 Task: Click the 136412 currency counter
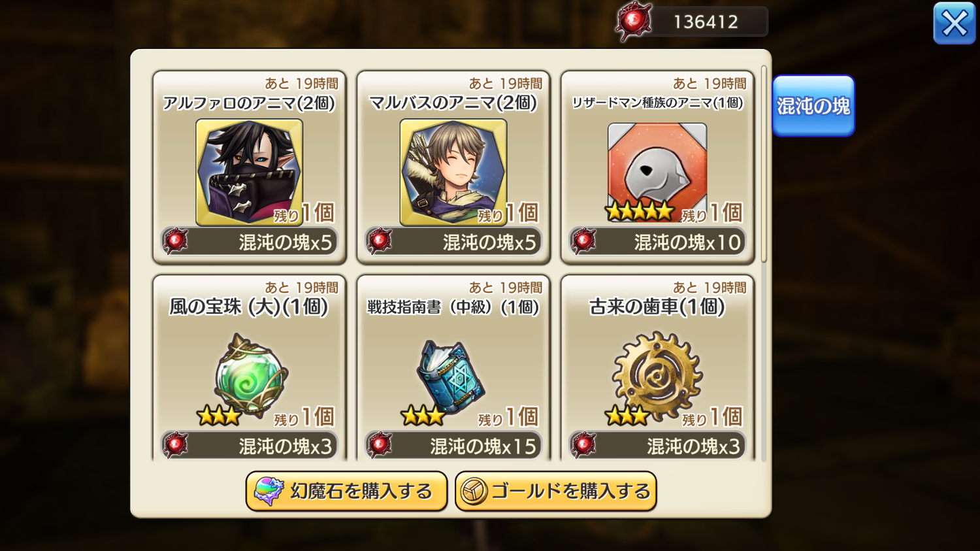706,22
